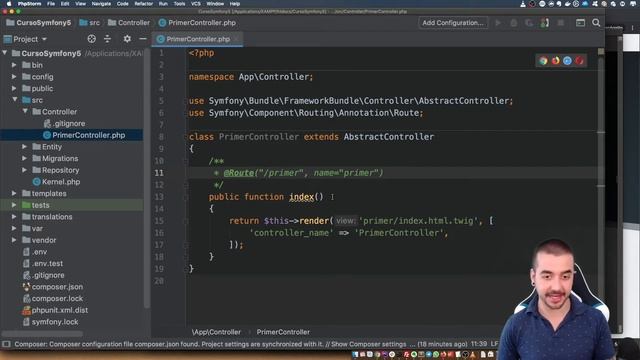This screenshot has height=360, width=640.
Task: Expand the Migrations folder
Action: click(25, 158)
